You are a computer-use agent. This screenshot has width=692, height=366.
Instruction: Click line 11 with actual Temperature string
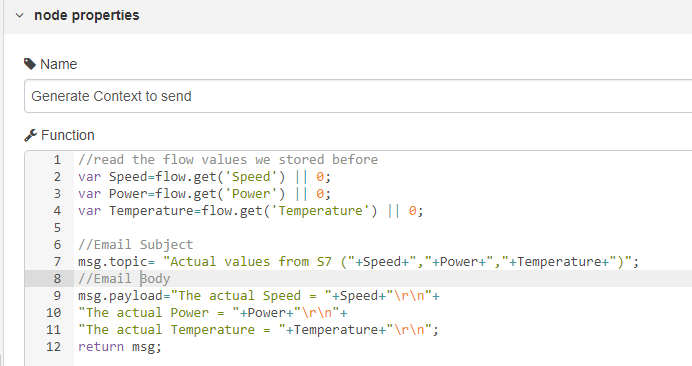258,329
